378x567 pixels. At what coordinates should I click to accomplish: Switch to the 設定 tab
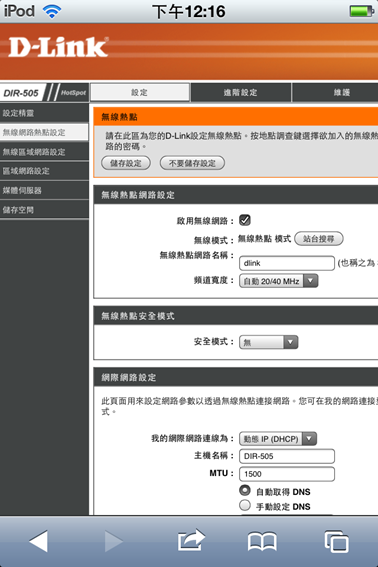coord(140,92)
